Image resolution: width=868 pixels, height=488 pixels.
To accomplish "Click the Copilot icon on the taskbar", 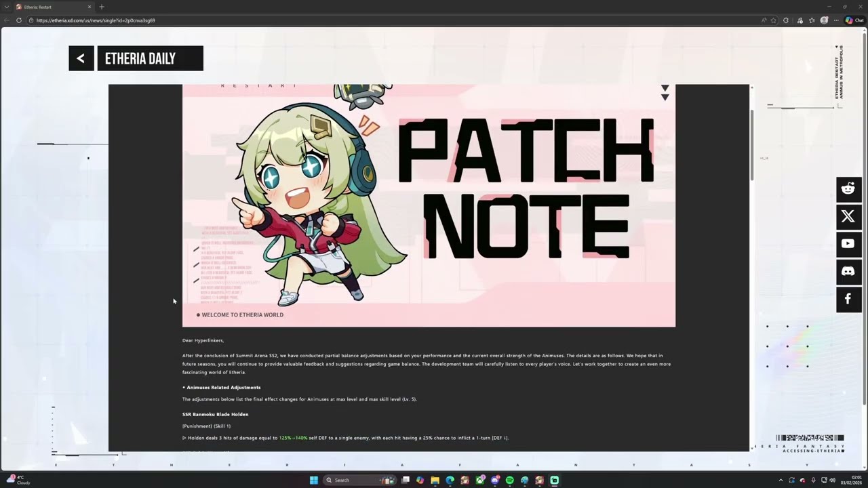I will click(x=420, y=480).
